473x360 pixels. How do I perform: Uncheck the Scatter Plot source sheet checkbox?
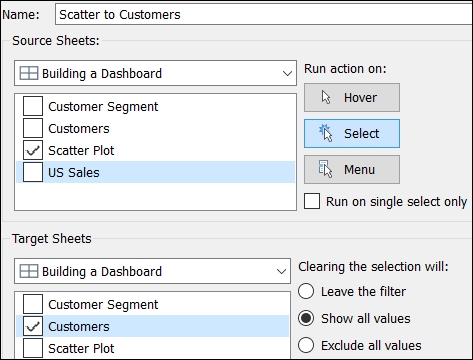coord(33,150)
